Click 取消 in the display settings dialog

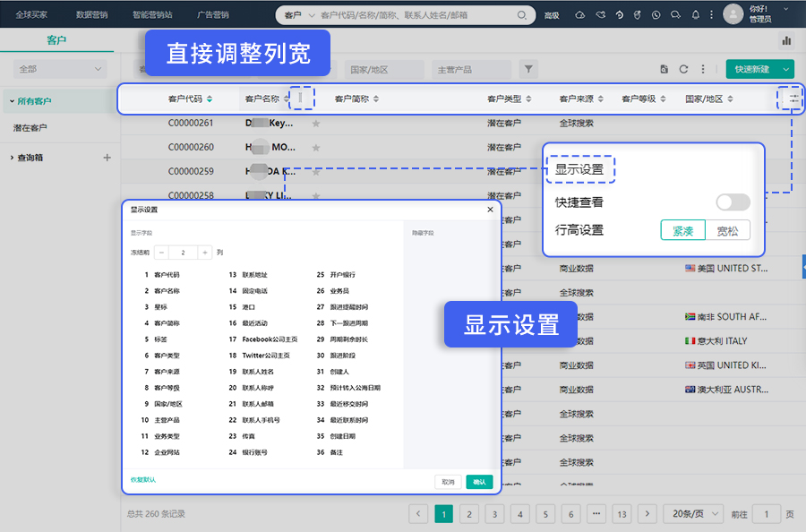pyautogui.click(x=449, y=482)
